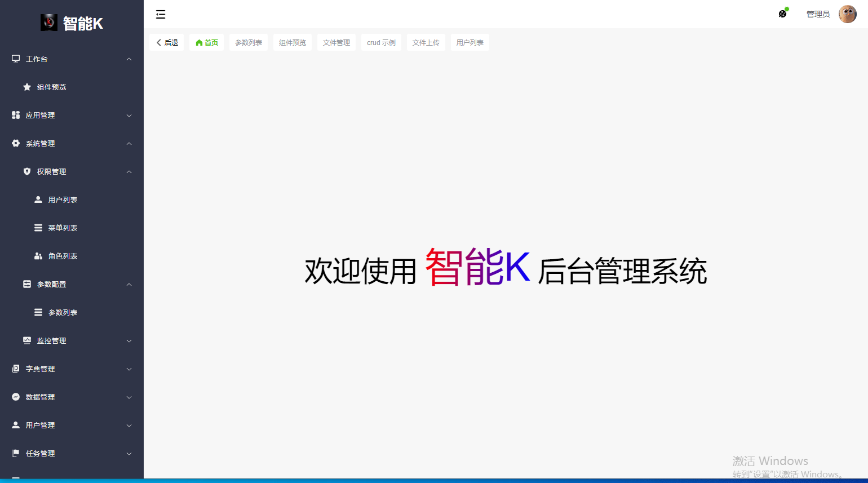Click the book icon beside 字典管理

[15, 368]
